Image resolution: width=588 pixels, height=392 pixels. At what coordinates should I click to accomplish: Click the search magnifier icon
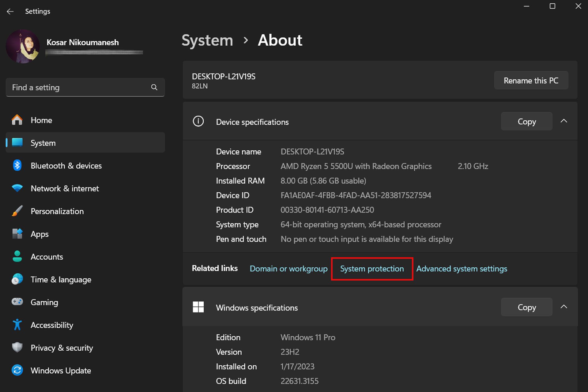154,87
